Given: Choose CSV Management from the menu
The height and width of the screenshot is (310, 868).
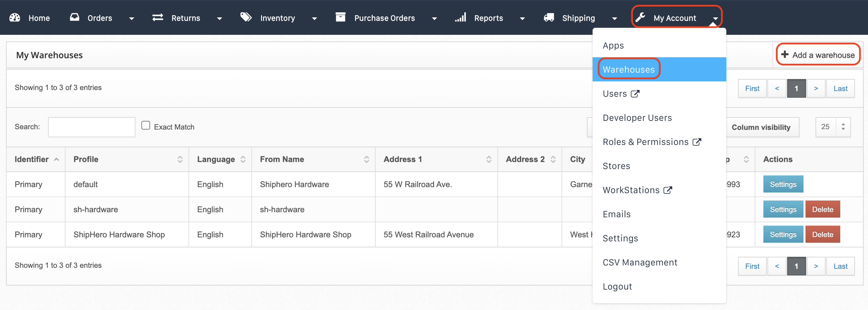Looking at the screenshot, I should (639, 262).
